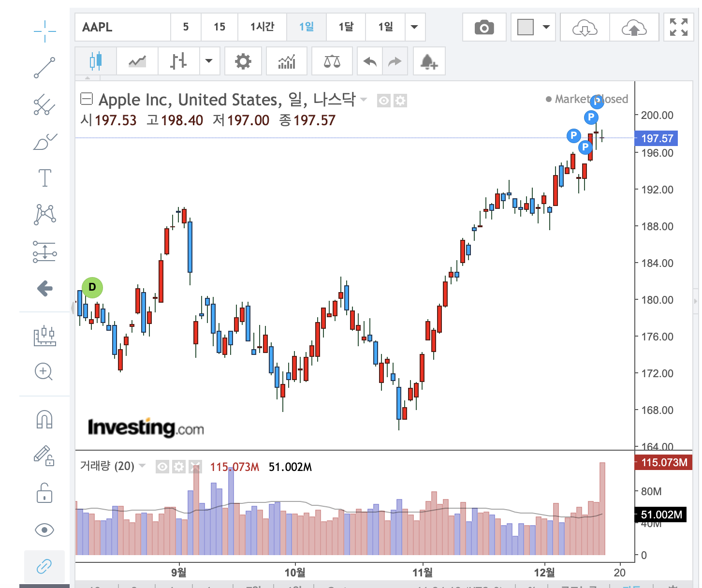Open chart type dropdown arrow
The width and height of the screenshot is (702, 588).
[x=209, y=61]
